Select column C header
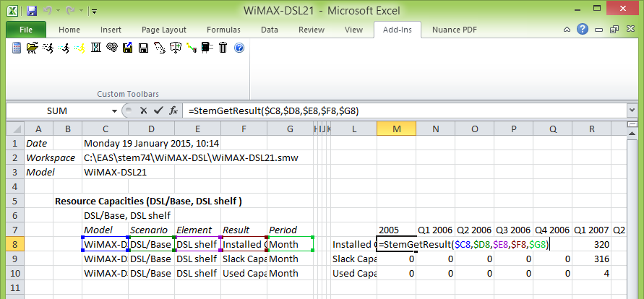Viewport: 644px width, 299px height. coord(105,129)
